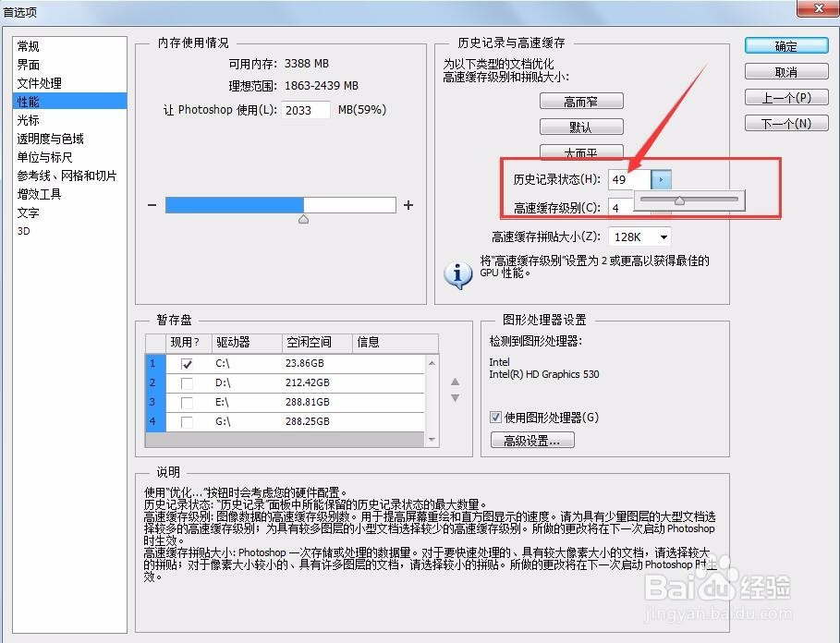Image resolution: width=840 pixels, height=643 pixels.
Task: Switch to 文字 preferences
Action: (x=29, y=212)
